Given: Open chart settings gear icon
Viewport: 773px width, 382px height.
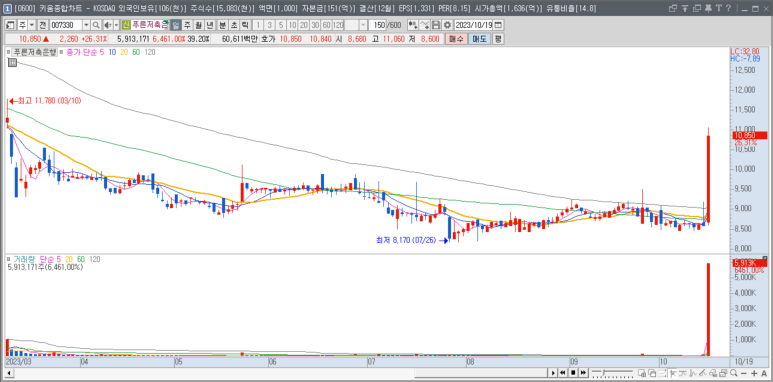Looking at the screenshot, I should pyautogui.click(x=447, y=25).
